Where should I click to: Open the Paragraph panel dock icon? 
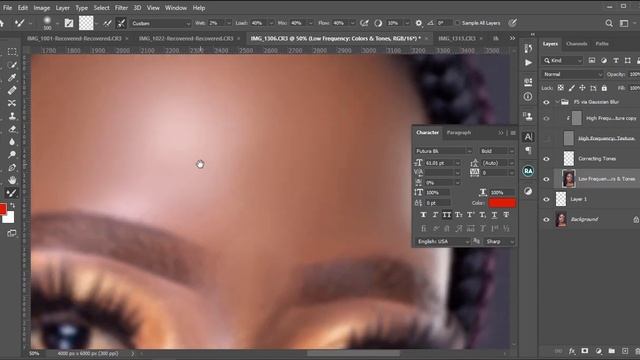pyautogui.click(x=528, y=150)
